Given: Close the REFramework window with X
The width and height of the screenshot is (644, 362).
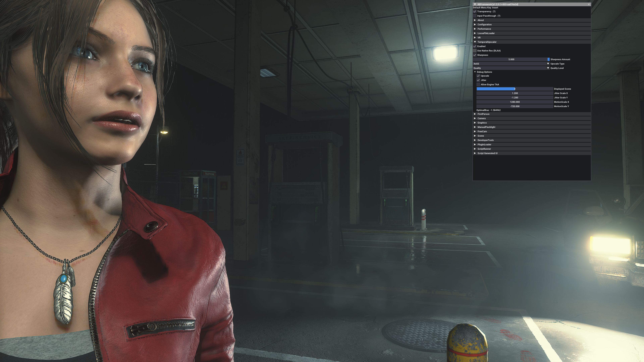Looking at the screenshot, I should (589, 4).
